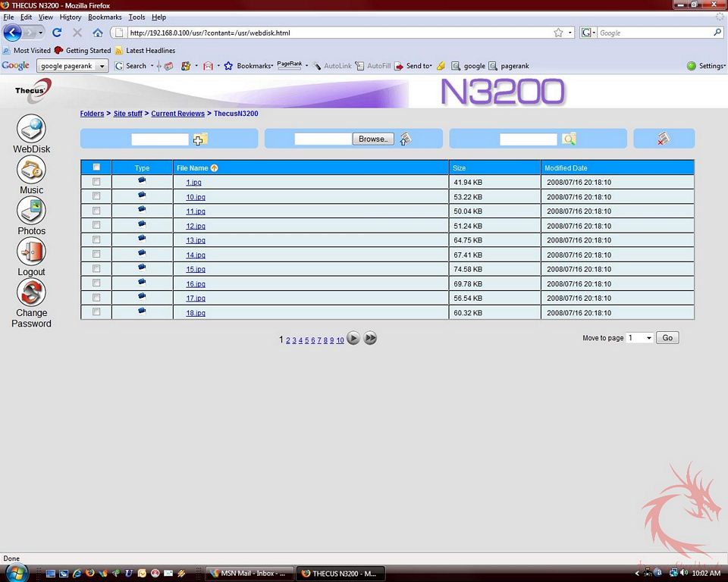
Task: Click the Browse... button
Action: click(x=373, y=139)
